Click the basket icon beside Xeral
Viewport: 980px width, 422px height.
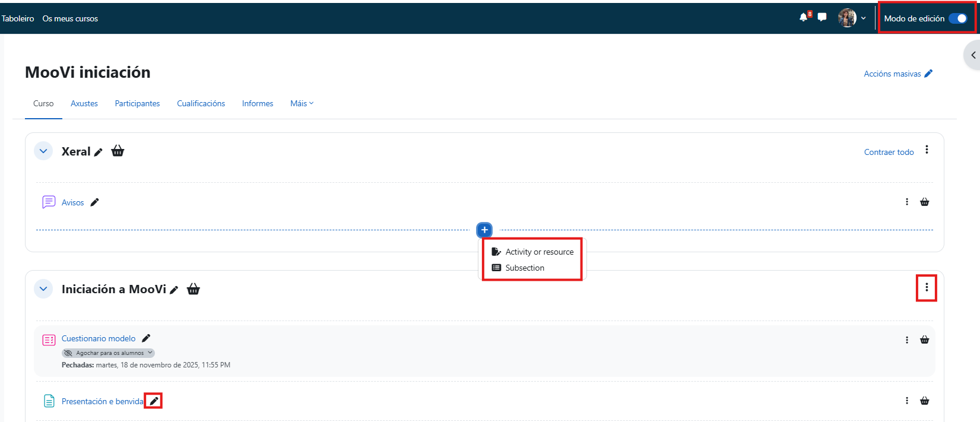pos(118,151)
